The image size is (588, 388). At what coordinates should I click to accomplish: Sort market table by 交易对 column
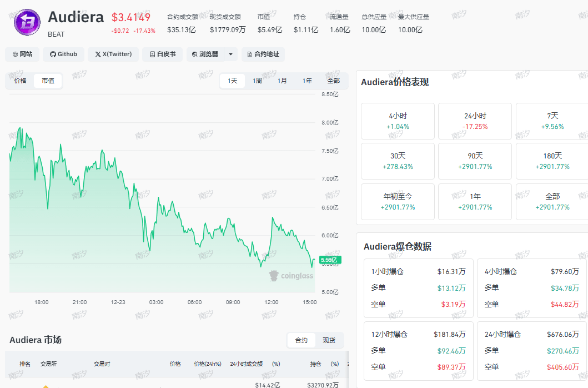[x=102, y=364]
